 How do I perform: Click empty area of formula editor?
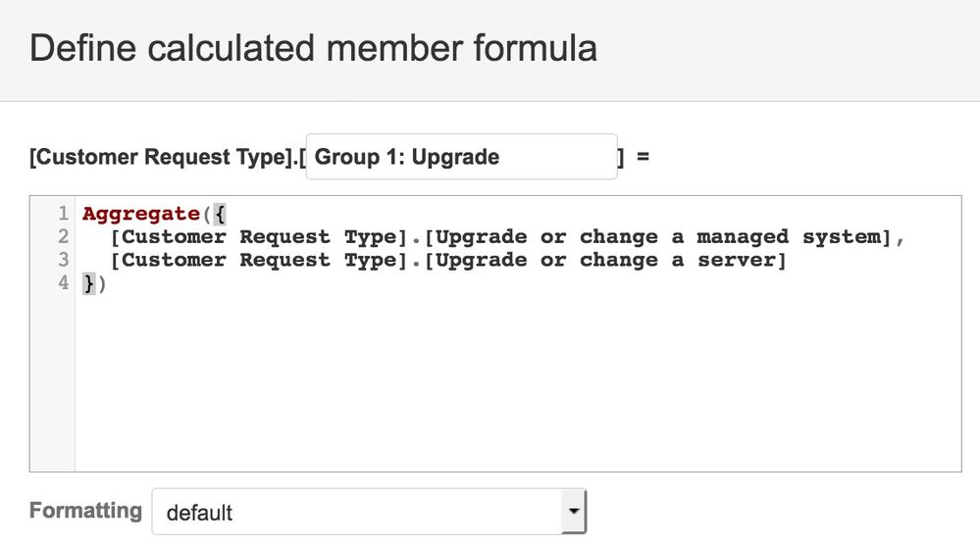[518, 381]
